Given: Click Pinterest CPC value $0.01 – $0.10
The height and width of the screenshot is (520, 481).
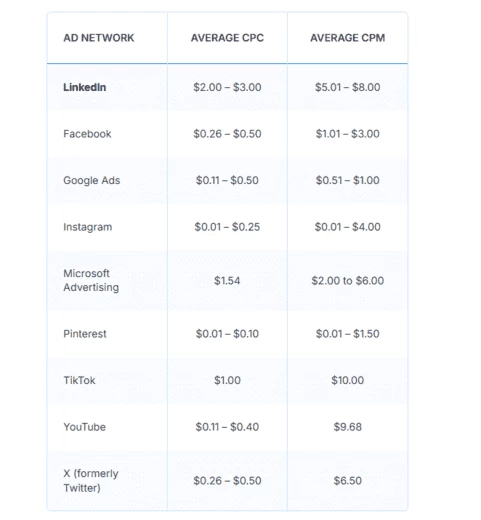Looking at the screenshot, I should (x=227, y=334).
